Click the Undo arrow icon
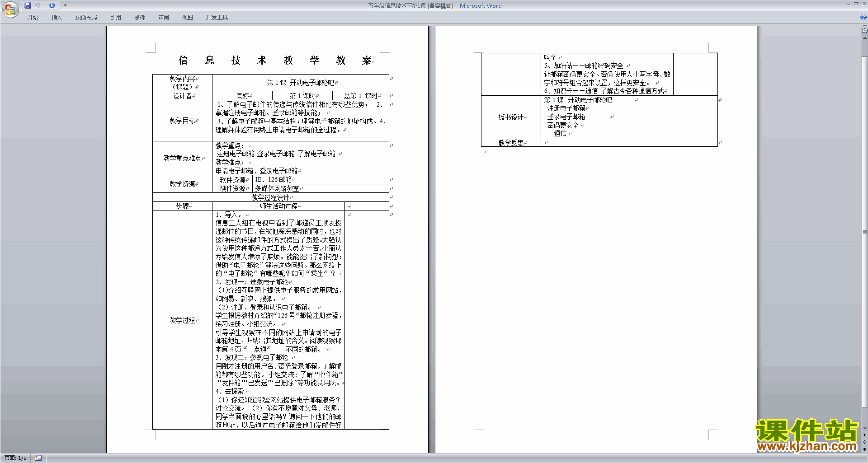The width and height of the screenshot is (868, 463). [x=38, y=5]
